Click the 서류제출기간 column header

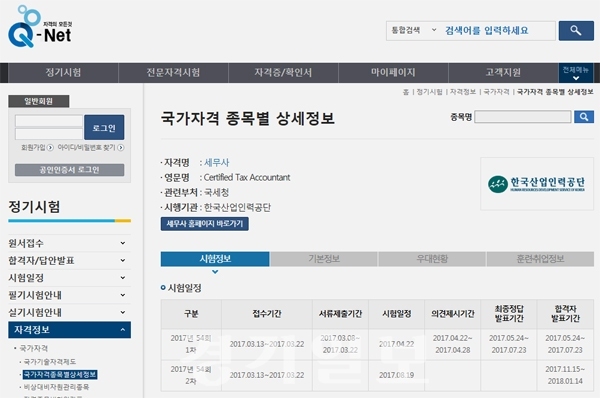point(341,314)
